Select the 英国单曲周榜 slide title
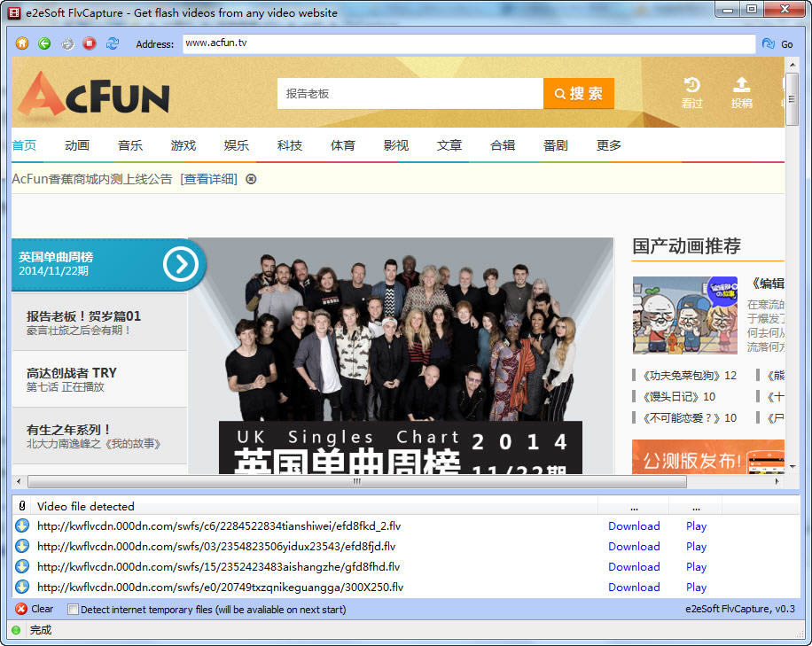Screen dimensions: 812x646 coord(56,257)
